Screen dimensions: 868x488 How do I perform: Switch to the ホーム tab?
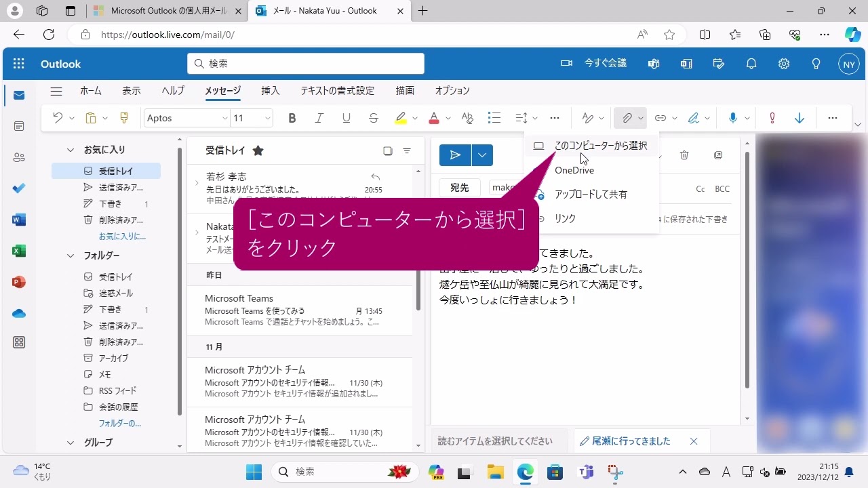click(x=91, y=90)
